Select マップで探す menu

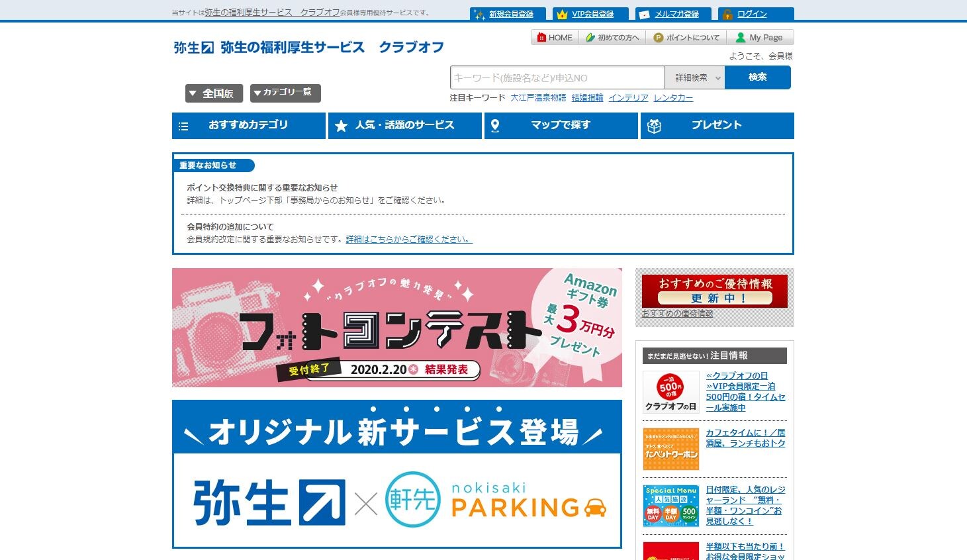click(x=561, y=126)
